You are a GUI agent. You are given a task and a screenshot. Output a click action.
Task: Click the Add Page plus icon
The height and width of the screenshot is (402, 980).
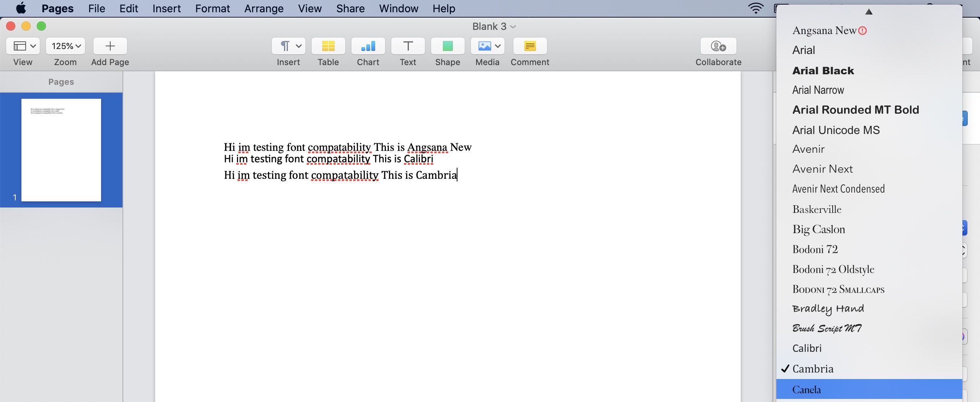pos(110,46)
